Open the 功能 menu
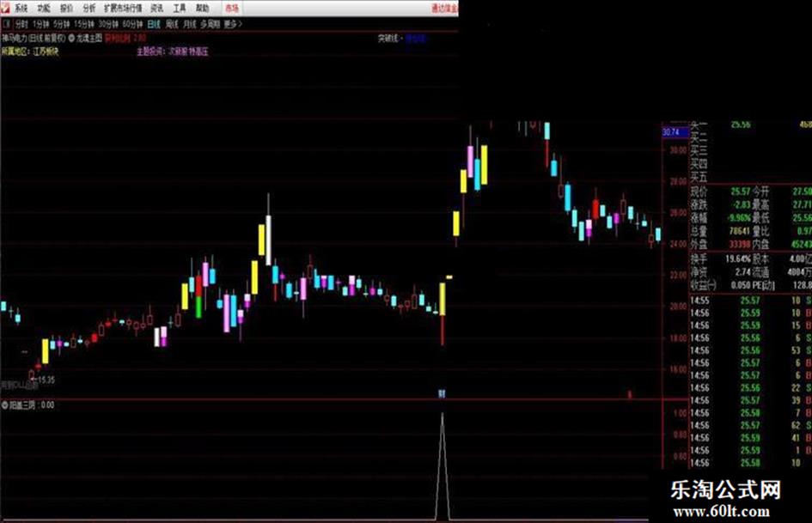The image size is (812, 523). coord(44,9)
